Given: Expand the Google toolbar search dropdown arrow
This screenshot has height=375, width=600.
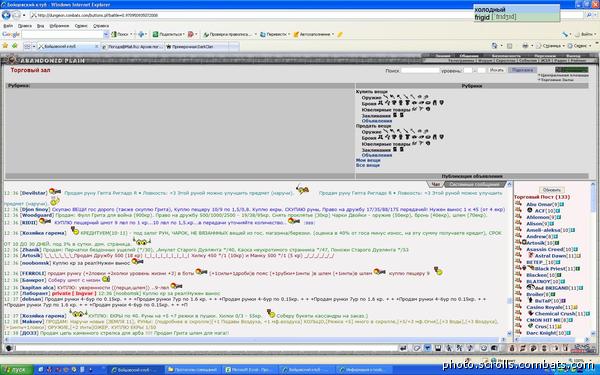Looking at the screenshot, I should (106, 34).
